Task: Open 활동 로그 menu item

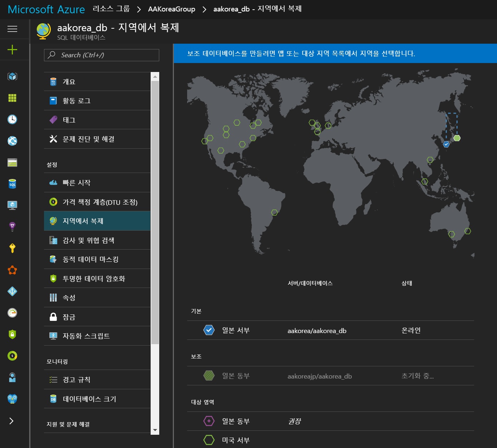Action: (97, 101)
